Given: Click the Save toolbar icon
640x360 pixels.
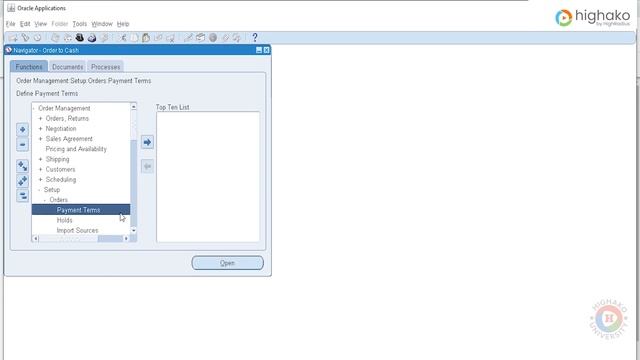Looking at the screenshot, I should [x=55, y=38].
